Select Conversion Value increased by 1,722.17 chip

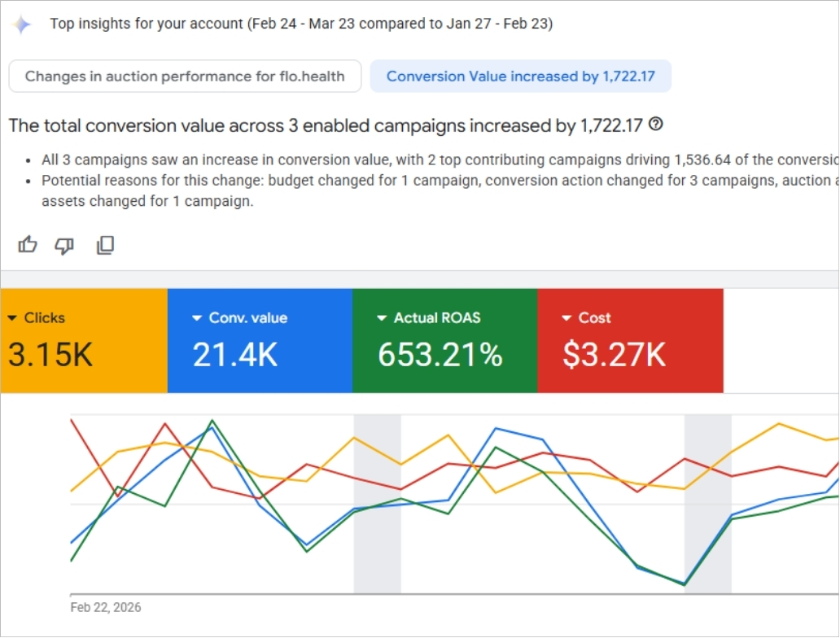pos(520,76)
